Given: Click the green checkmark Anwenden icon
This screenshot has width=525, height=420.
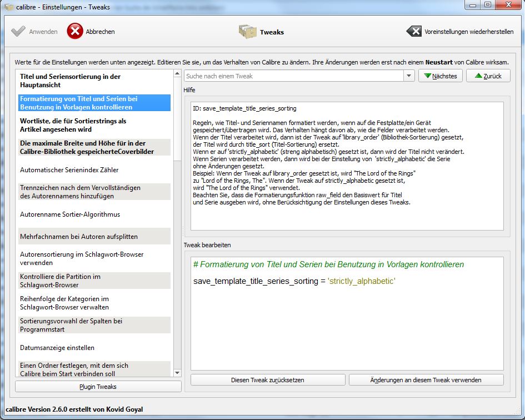Looking at the screenshot, I should click(18, 32).
